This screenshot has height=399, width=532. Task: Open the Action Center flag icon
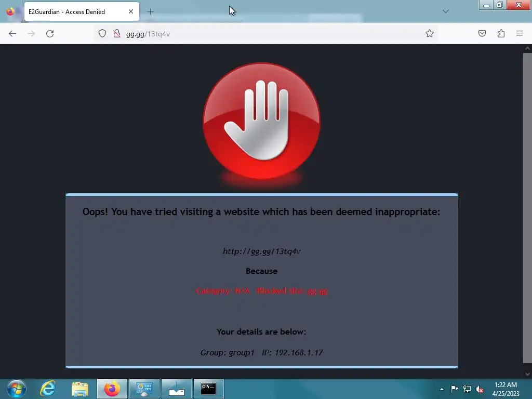pos(454,389)
